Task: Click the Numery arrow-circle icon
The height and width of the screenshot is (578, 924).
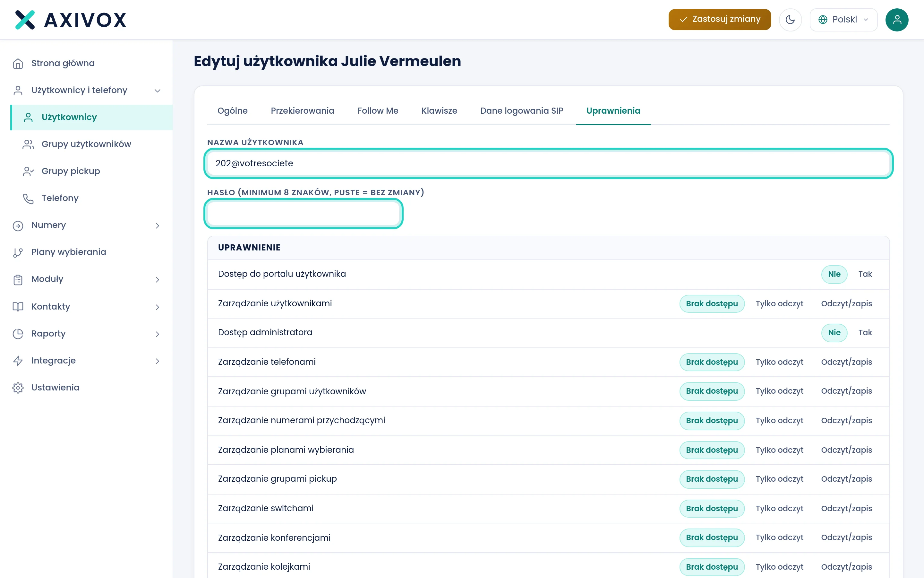Action: (x=18, y=225)
